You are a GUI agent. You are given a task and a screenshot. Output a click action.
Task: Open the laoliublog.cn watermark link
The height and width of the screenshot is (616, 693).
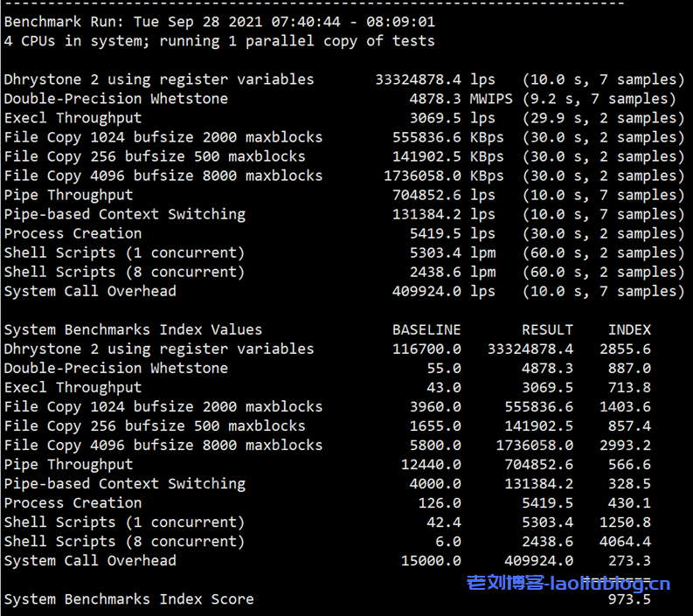point(569,583)
